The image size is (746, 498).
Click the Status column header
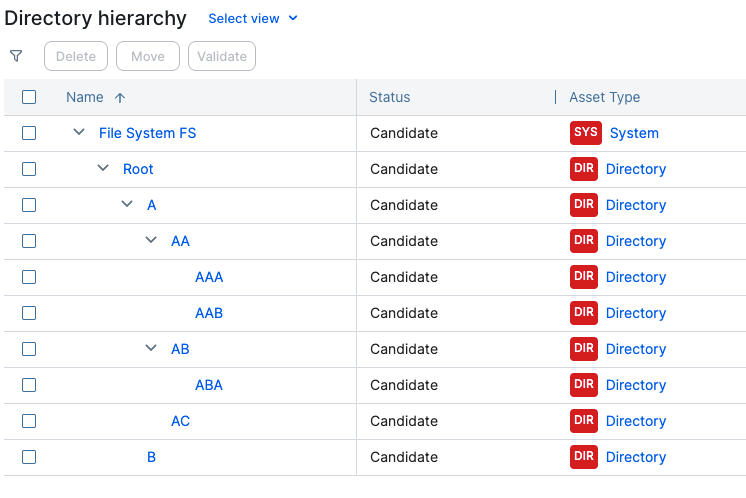(390, 97)
